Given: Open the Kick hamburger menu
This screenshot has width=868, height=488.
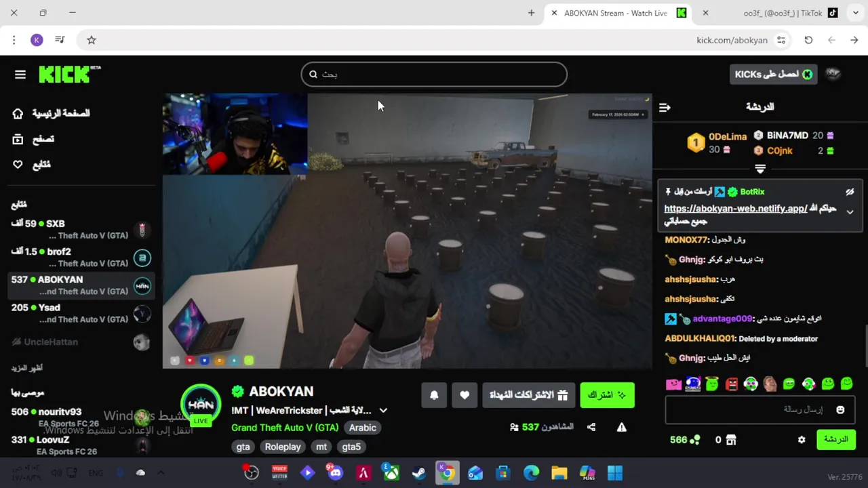Looking at the screenshot, I should pyautogui.click(x=20, y=75).
